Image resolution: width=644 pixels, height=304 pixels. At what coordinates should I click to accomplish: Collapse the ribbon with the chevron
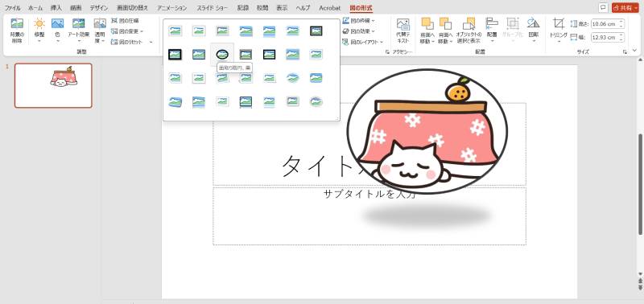tap(635, 51)
